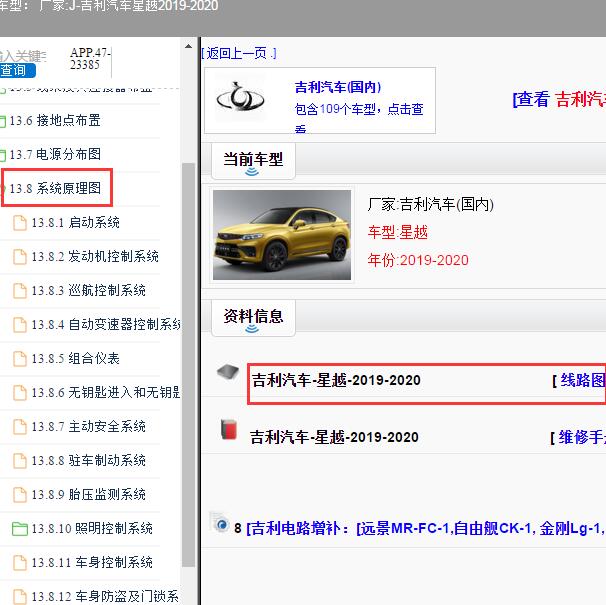
Task: Click 车型:星越 text
Action: tap(398, 232)
